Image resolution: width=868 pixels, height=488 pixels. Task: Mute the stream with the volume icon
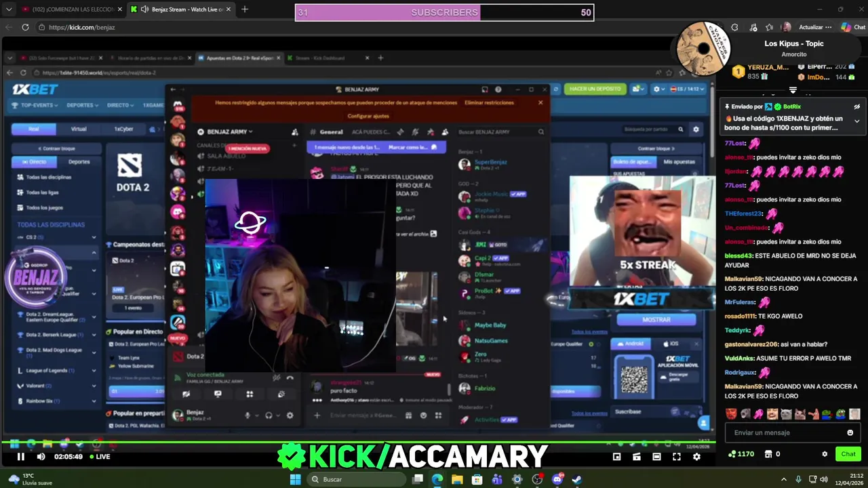(x=41, y=457)
